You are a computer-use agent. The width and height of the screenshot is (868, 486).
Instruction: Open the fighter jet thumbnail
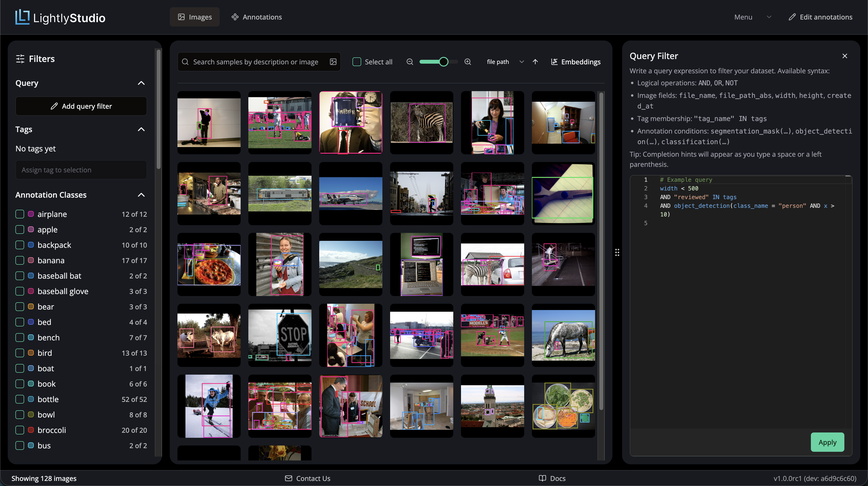tap(351, 194)
